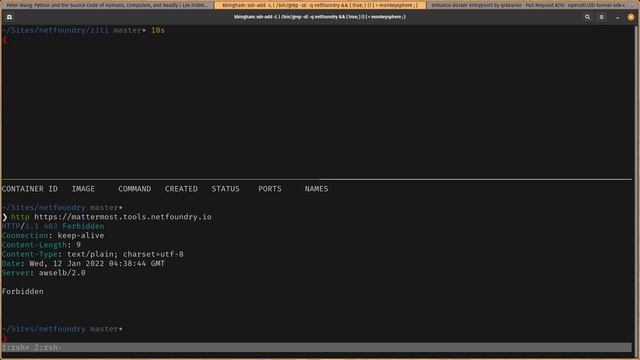Viewport: 640px width, 360px height.
Task: Open the terminal hamburger menu
Action: 602,17
